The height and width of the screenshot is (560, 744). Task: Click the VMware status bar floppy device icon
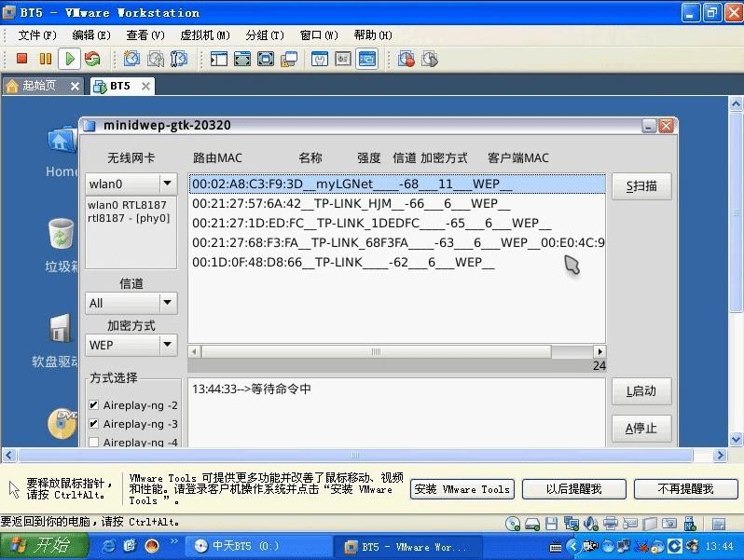point(551,524)
